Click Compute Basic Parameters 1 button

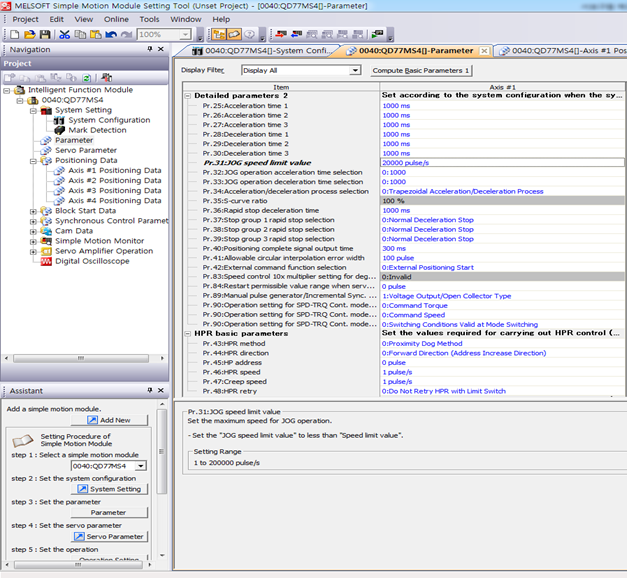click(x=421, y=70)
